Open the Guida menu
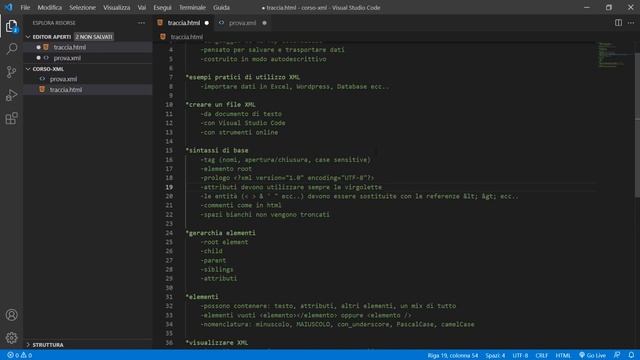Viewport: 640px width, 360px height. 221,7
